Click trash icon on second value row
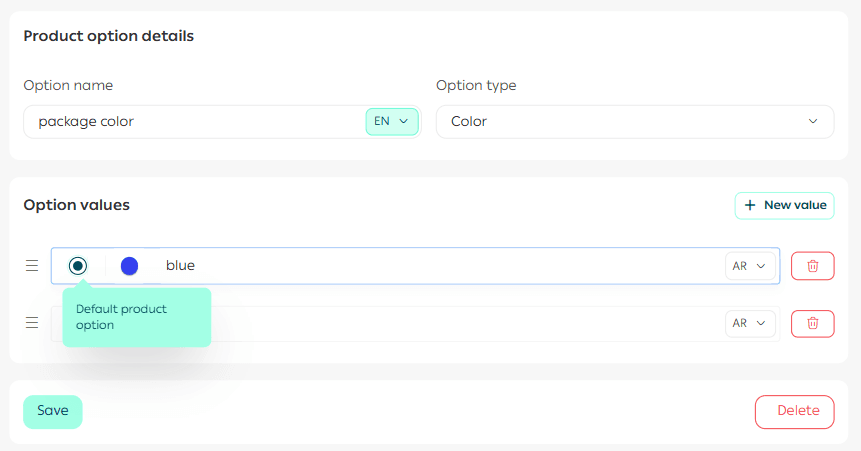The height and width of the screenshot is (451, 861). click(812, 323)
